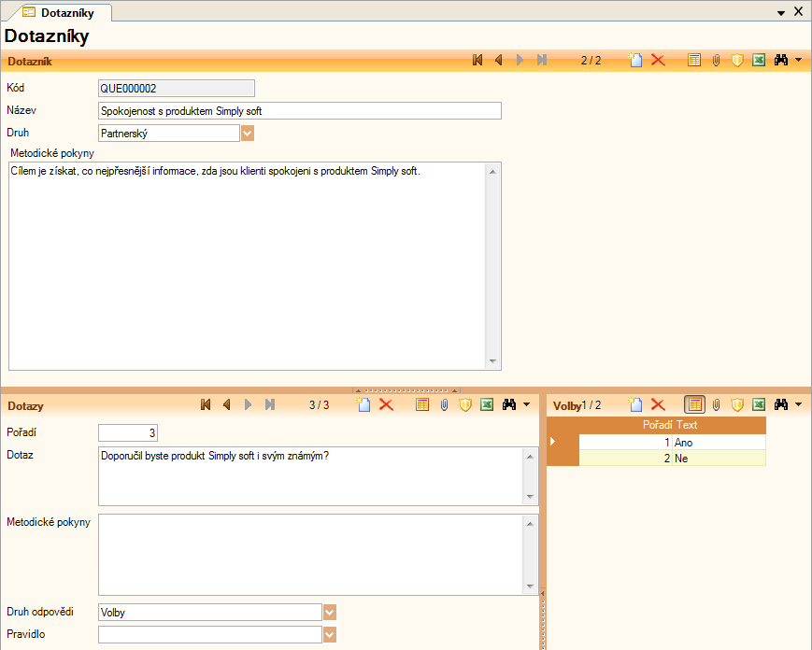812x650 pixels.
Task: Add a new record in Volby panel
Action: (635, 404)
